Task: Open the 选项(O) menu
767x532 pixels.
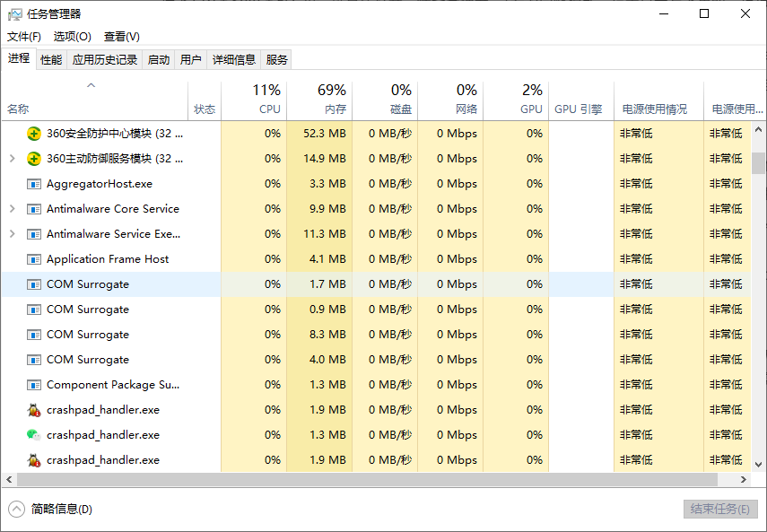Action: 73,37
